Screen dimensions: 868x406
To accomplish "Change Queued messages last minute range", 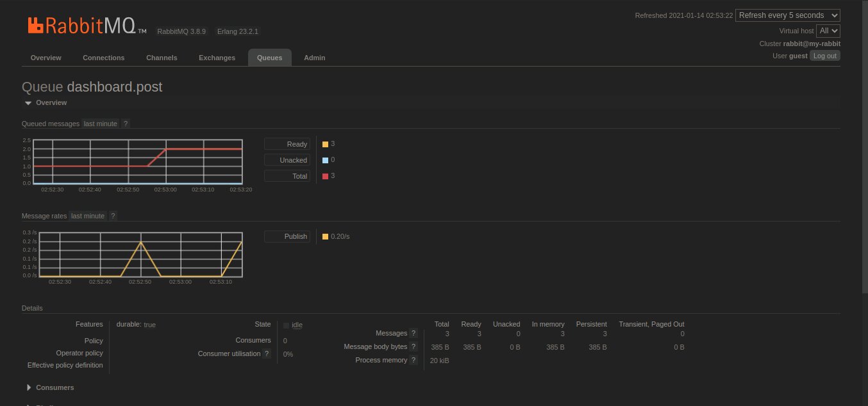I will click(x=101, y=124).
